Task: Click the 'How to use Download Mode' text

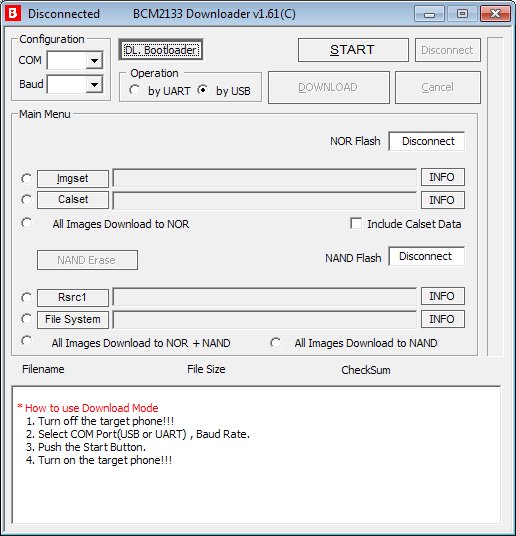Action: click(92, 408)
